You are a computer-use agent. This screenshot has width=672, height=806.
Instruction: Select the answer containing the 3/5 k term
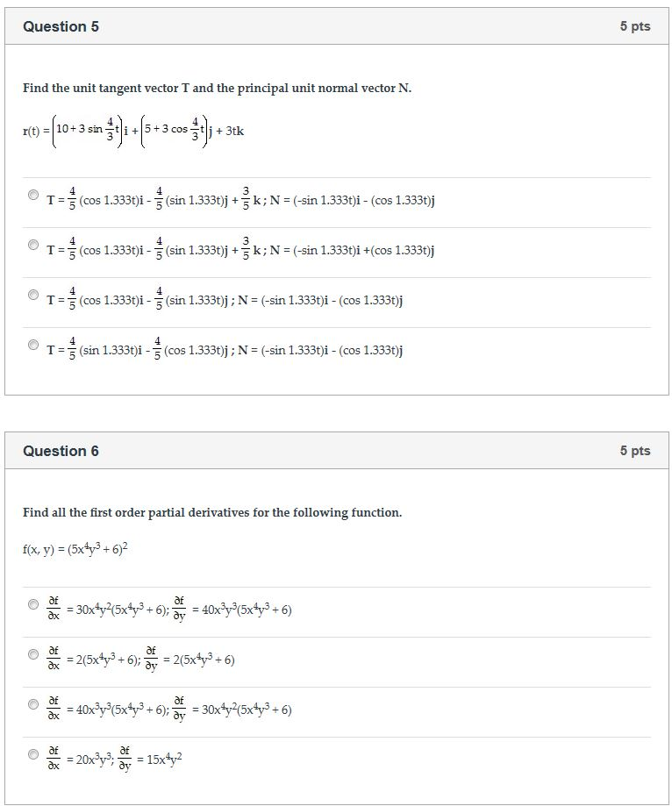[246, 200]
